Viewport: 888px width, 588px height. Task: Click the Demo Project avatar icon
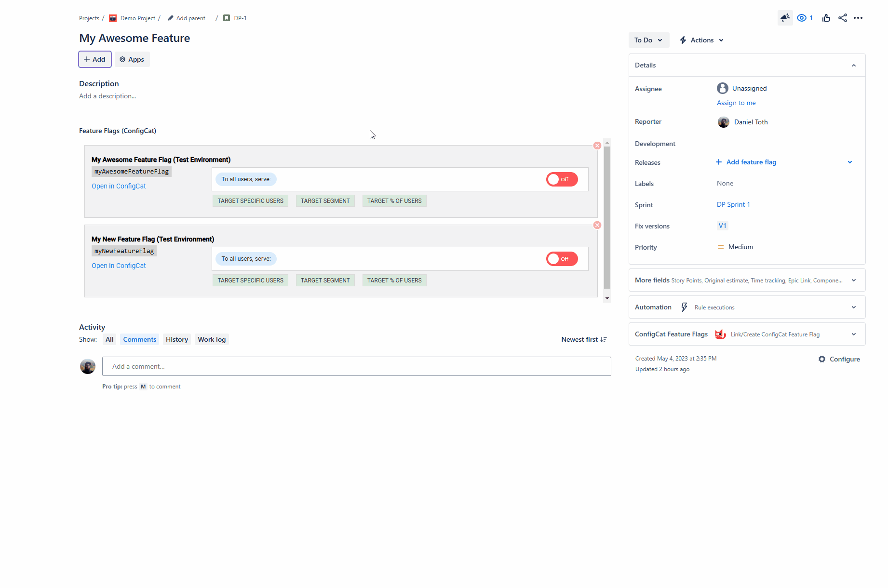pyautogui.click(x=112, y=18)
